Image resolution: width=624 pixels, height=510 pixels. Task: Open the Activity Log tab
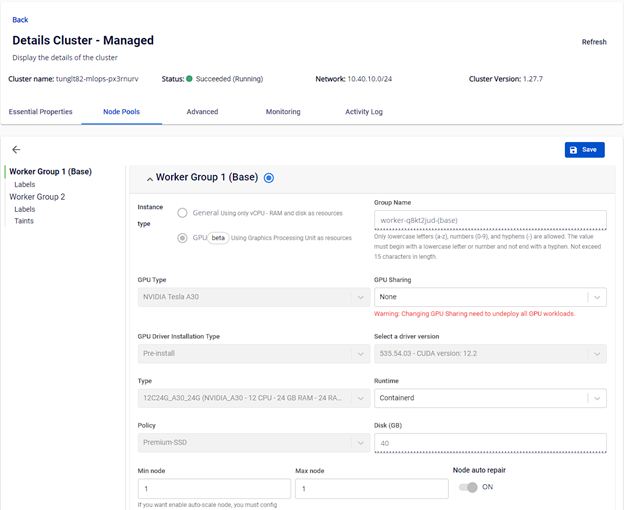363,112
